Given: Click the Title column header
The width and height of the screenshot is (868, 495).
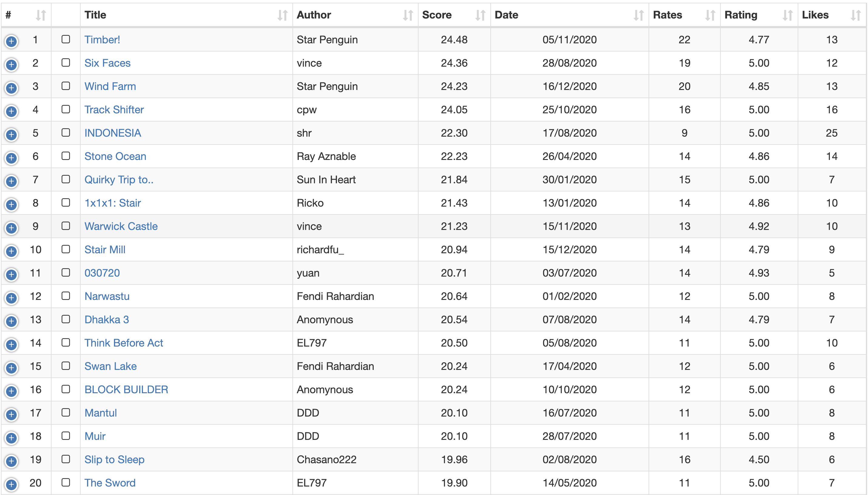Looking at the screenshot, I should click(x=95, y=15).
